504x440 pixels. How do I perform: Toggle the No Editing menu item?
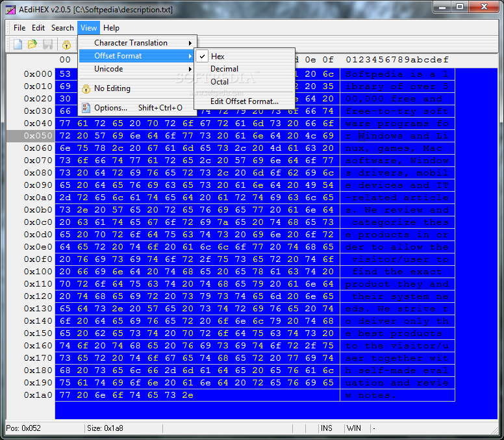coord(137,88)
